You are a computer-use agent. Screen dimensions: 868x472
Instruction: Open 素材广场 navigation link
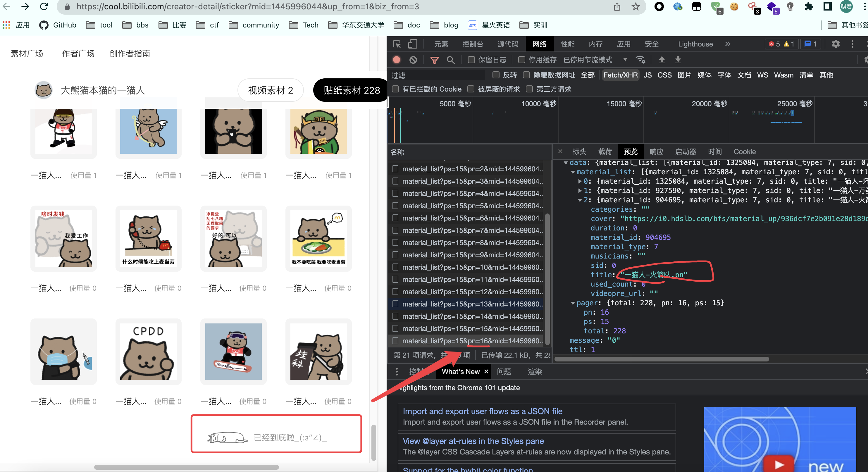tap(27, 54)
